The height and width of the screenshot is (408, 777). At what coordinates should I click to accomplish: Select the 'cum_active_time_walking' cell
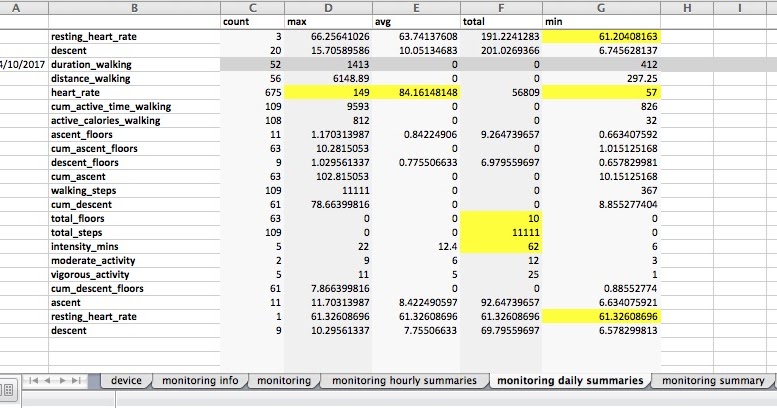134,107
